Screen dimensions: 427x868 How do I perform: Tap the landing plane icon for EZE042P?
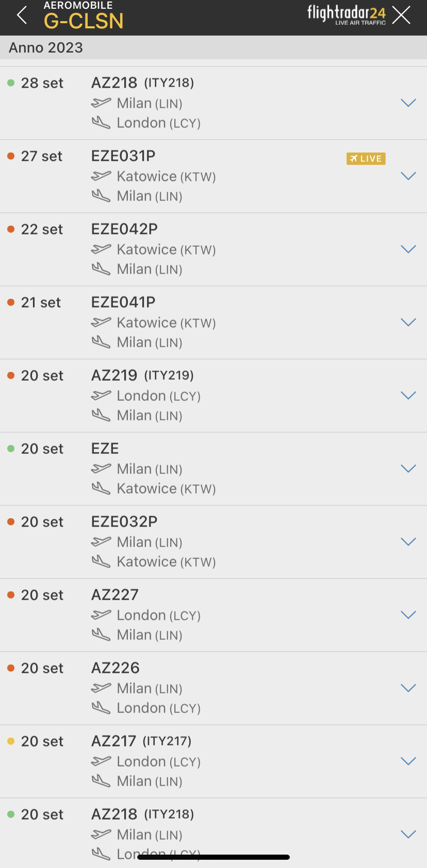coord(101,269)
